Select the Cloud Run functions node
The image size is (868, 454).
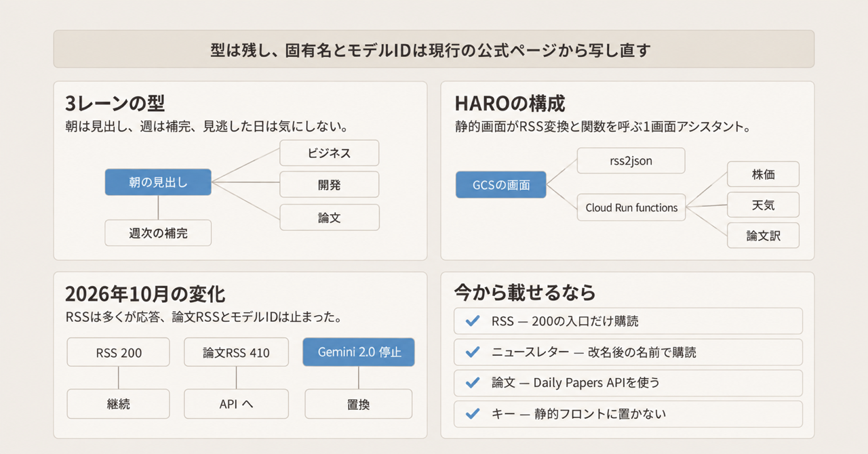(631, 207)
